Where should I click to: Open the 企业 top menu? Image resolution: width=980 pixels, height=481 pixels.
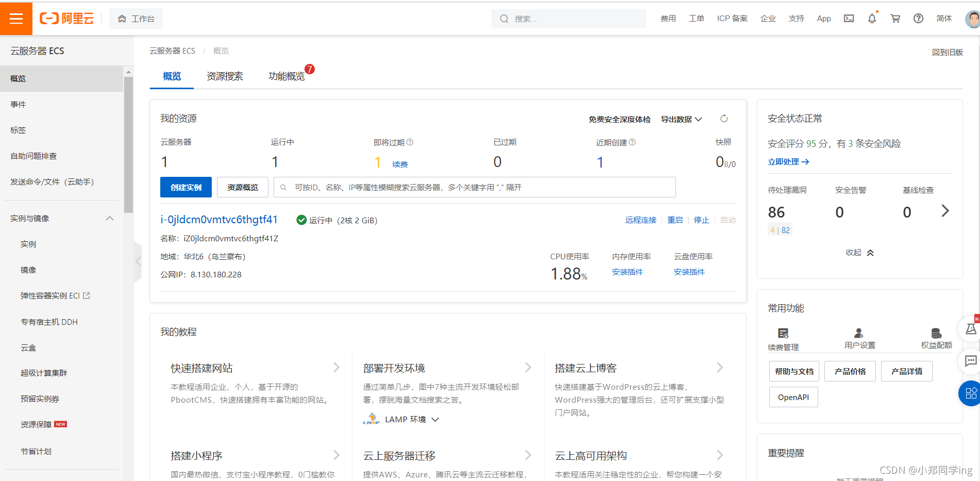(768, 19)
